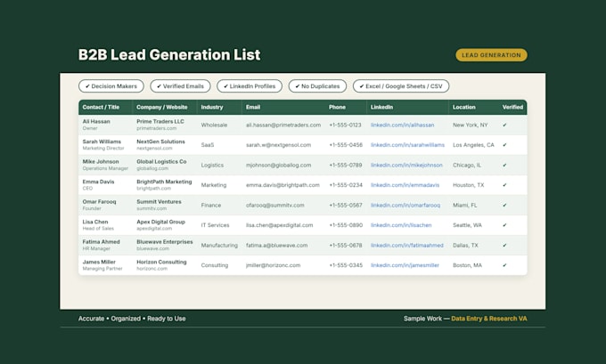Click company Global Logistics Co
This screenshot has height=364, width=606.
point(161,162)
